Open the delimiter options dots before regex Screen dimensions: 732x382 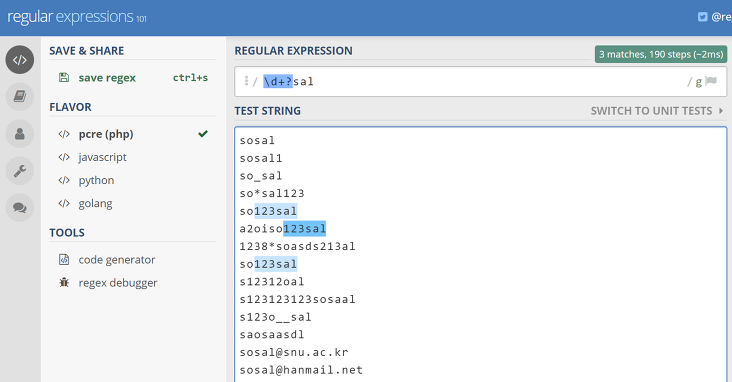pos(246,81)
